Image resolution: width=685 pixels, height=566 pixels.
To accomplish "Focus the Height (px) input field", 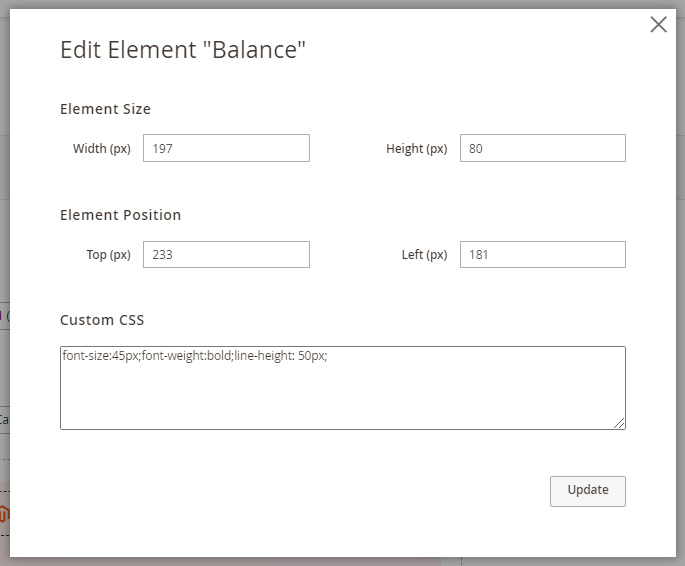I will 543,148.
